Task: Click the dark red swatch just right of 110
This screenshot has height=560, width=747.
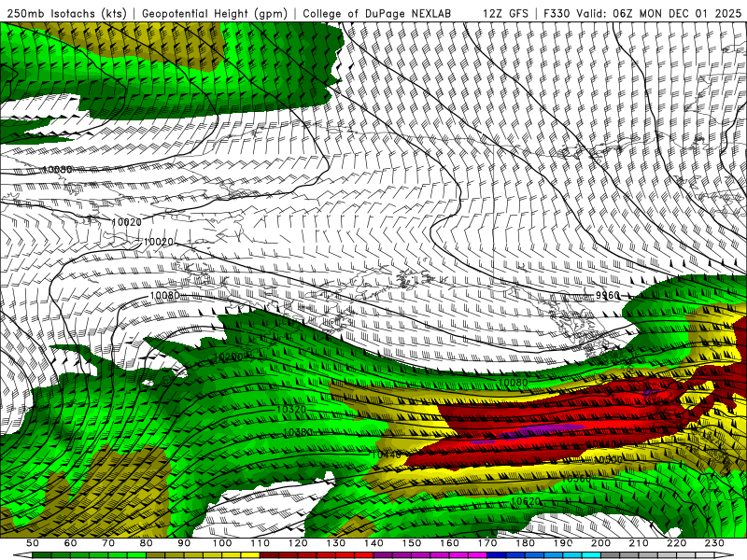Action: click(269, 555)
